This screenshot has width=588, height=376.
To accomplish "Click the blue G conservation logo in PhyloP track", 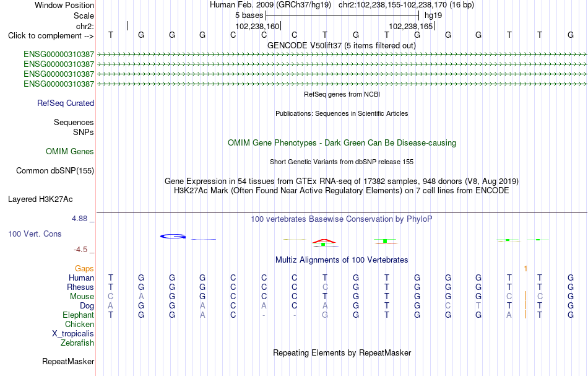I will point(173,237).
